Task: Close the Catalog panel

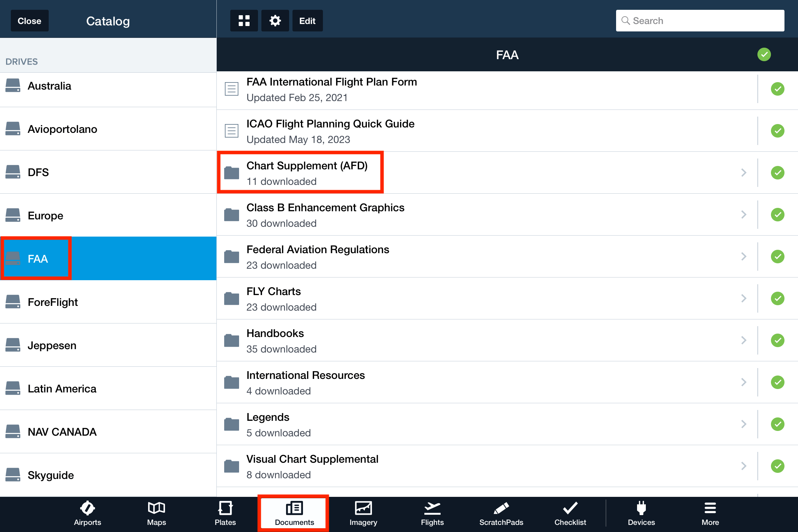Action: tap(29, 21)
